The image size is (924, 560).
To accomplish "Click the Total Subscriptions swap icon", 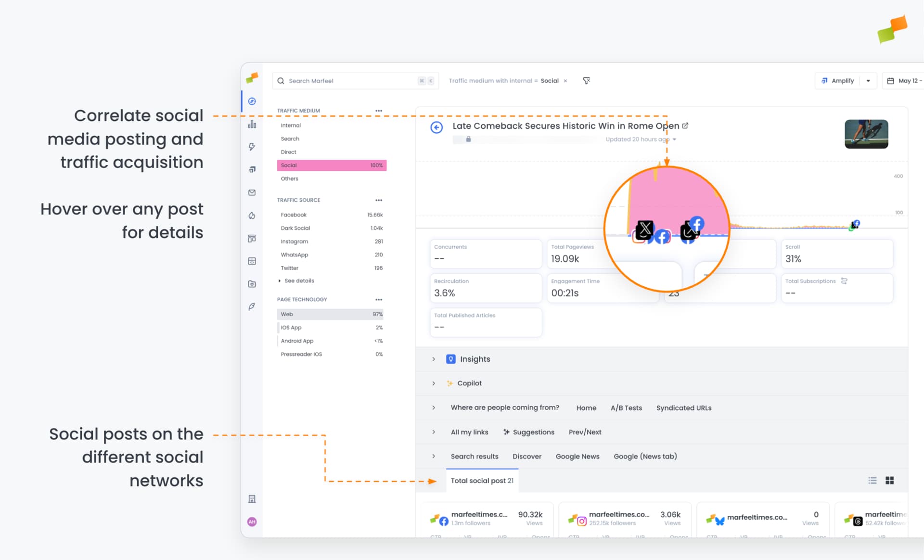I will [x=844, y=281].
